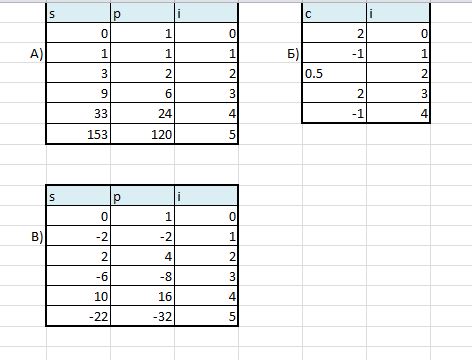Select the cell with value 24
This screenshot has height=360, width=472.
(x=142, y=113)
